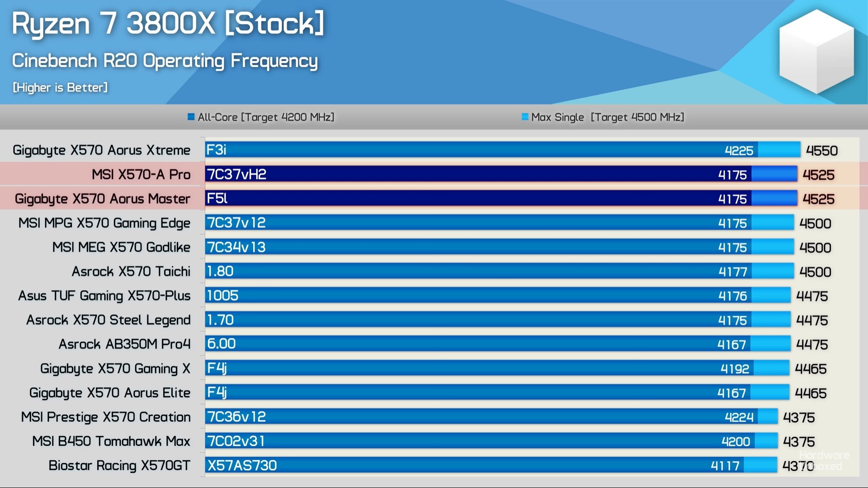The width and height of the screenshot is (868, 488).
Task: Click the 4192 value on Gaming X bar
Action: (734, 369)
